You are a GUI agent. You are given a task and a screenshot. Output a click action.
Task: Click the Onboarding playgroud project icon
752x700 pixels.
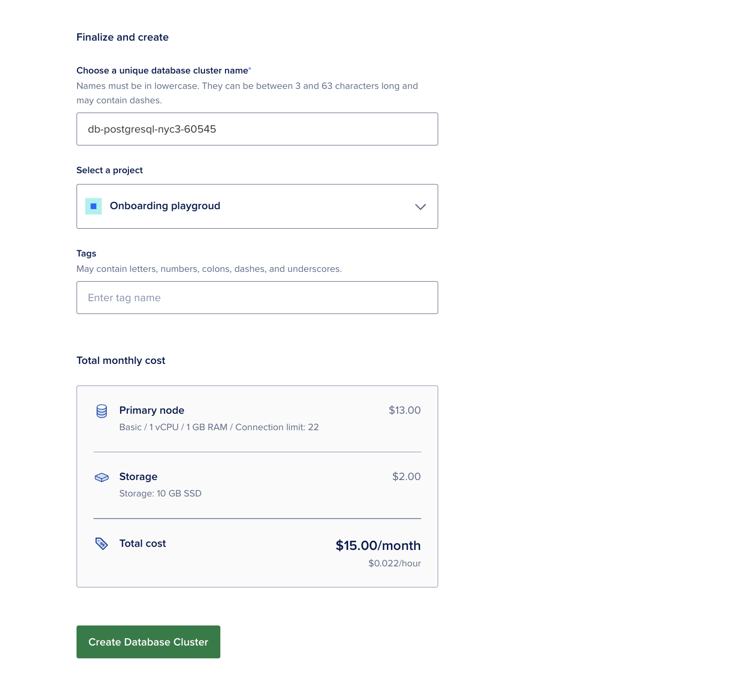[x=93, y=206]
